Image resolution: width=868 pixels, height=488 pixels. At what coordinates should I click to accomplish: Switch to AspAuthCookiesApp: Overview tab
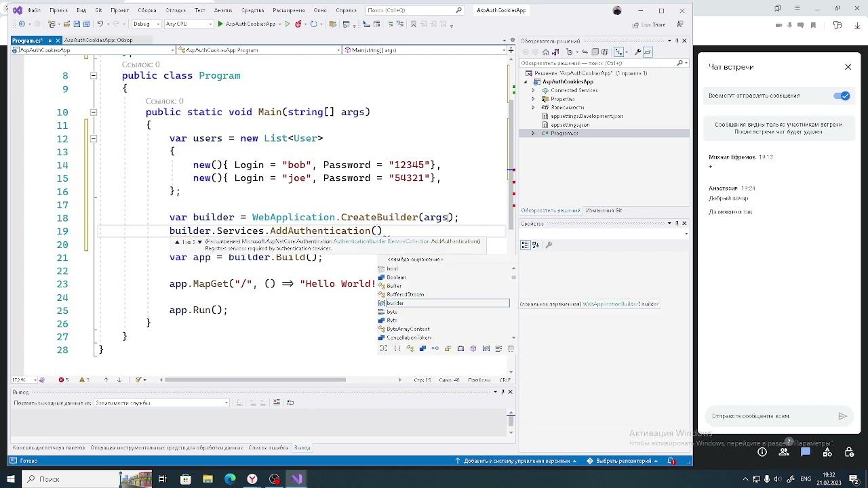[98, 41]
